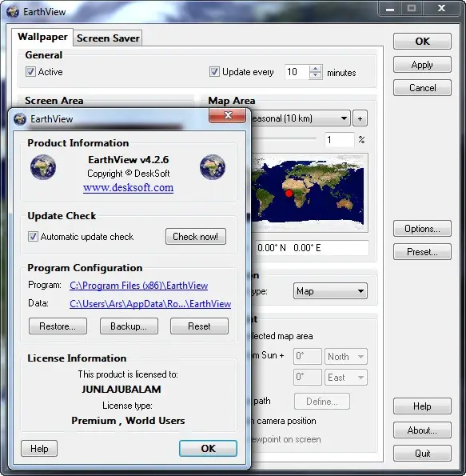Click the 0° field beside the East dropdown
Image resolution: width=466 pixels, height=476 pixels.
click(x=307, y=378)
